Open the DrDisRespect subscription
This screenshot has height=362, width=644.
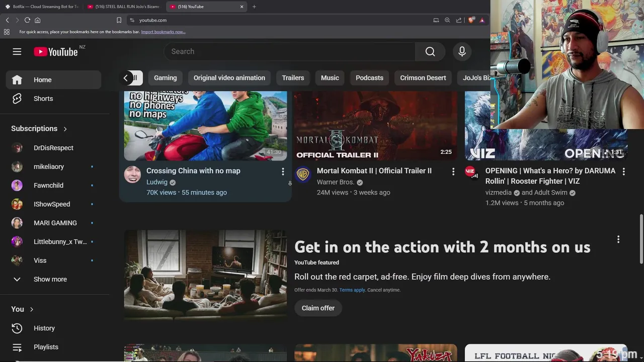[x=54, y=148]
